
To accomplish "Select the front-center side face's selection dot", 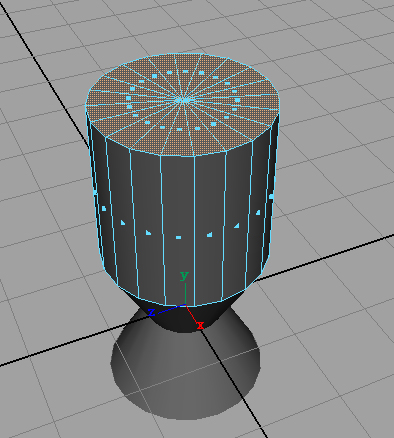I will pyautogui.click(x=178, y=238).
